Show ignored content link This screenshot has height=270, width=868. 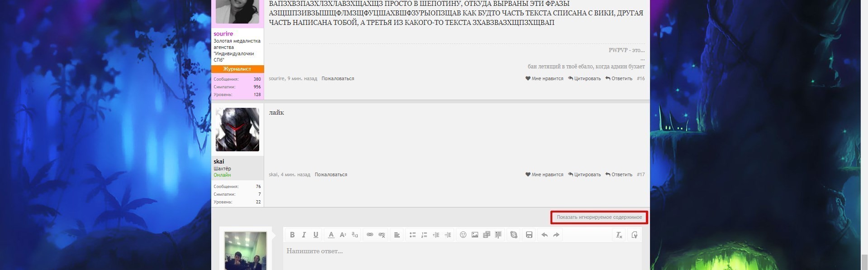click(x=599, y=217)
